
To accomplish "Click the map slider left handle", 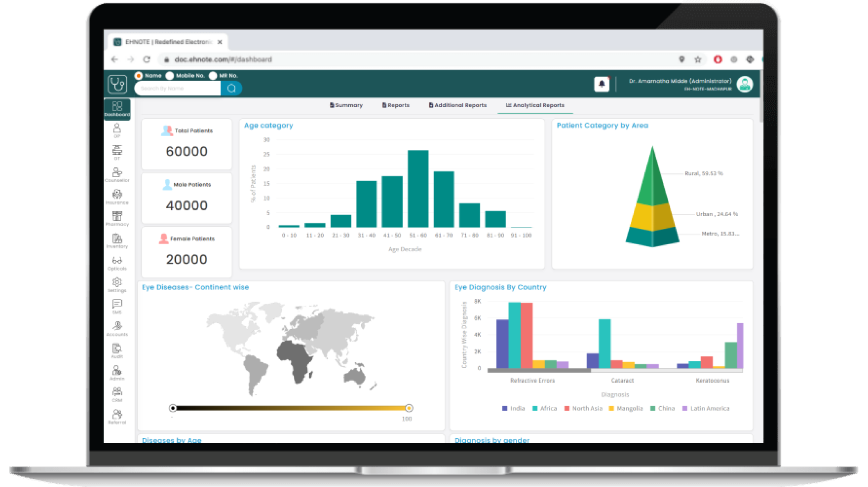I will click(x=173, y=408).
